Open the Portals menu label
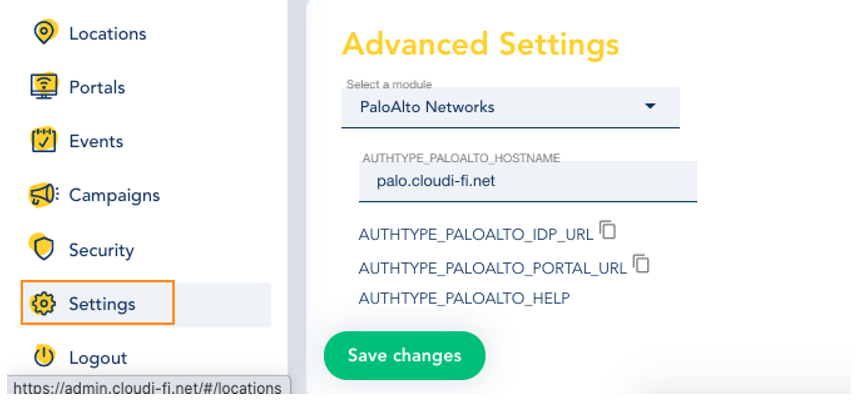 click(97, 87)
